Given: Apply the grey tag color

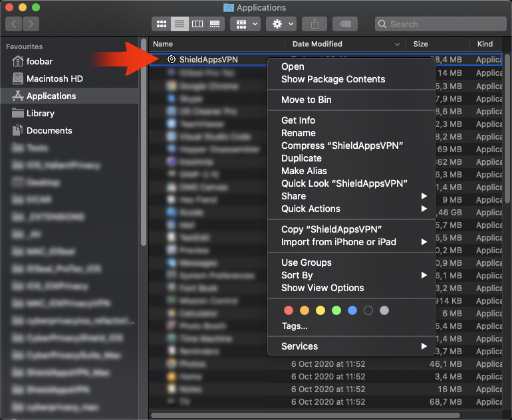Looking at the screenshot, I should [384, 310].
